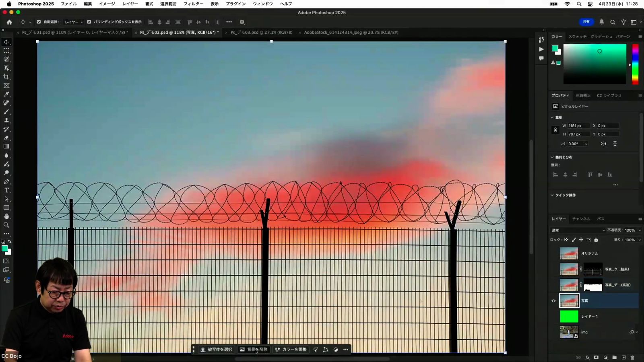644x362 pixels.
Task: Open the Home screen icon
Action: (x=9, y=22)
